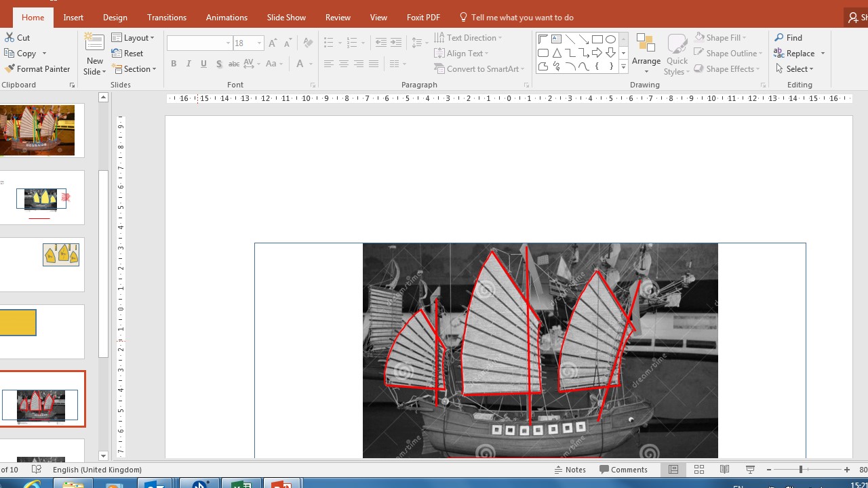Open the Transitions tab
Screen dimensions: 868x488
167,17
